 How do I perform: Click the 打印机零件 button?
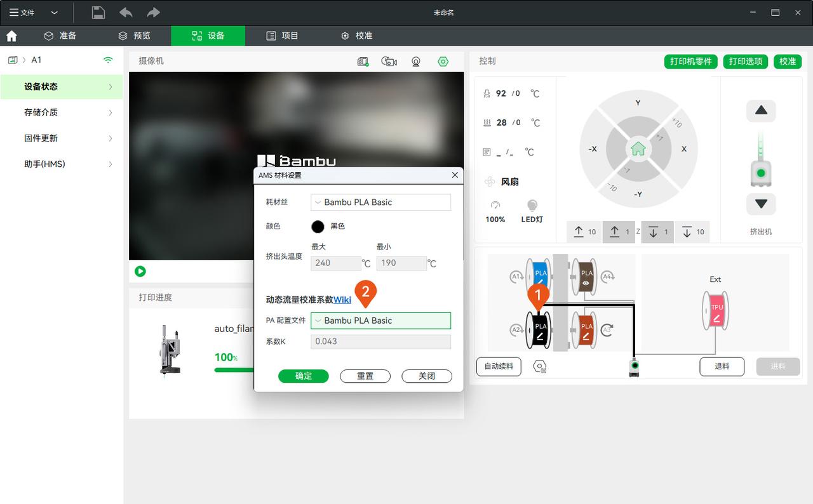coord(691,62)
